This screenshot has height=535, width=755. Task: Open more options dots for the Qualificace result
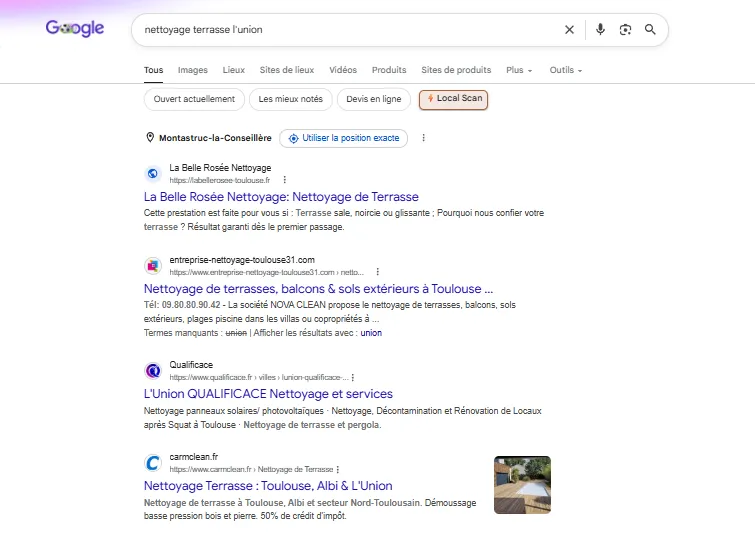coord(353,377)
